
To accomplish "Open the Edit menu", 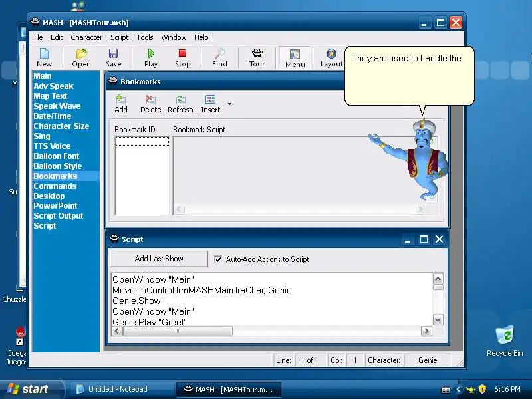I will coord(57,37).
